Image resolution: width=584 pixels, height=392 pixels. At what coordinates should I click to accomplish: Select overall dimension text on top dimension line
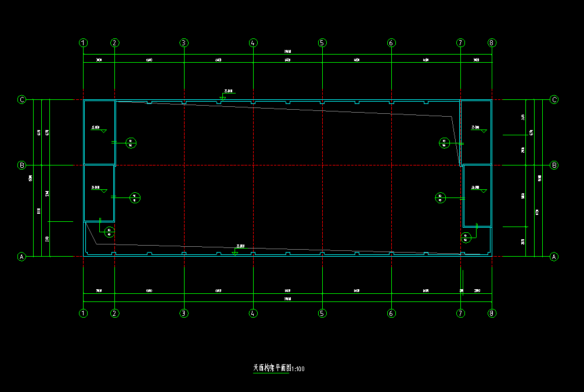[x=287, y=52]
